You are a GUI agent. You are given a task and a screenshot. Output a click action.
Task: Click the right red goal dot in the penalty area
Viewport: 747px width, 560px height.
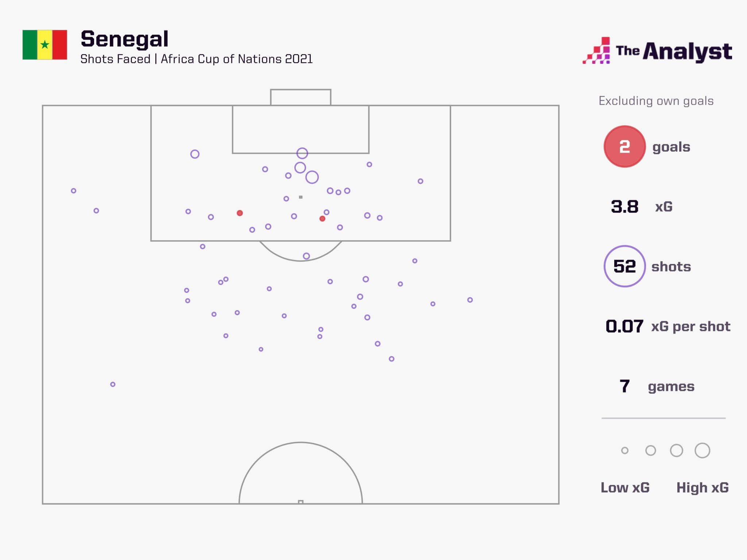(x=322, y=219)
